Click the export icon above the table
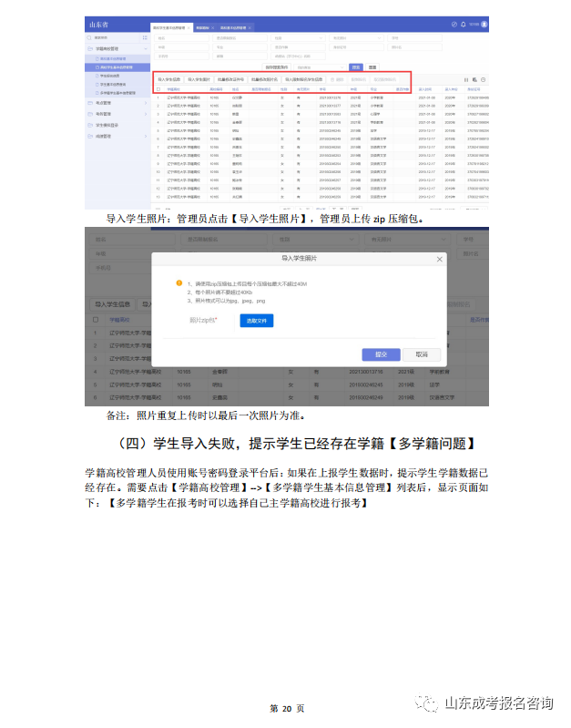Viewport: 571px width, 728px height. point(474,80)
